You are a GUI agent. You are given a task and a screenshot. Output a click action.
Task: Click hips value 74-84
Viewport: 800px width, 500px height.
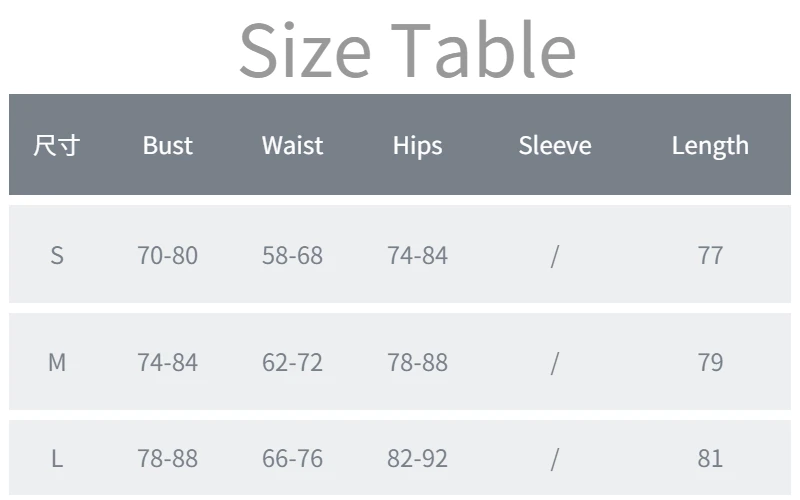tap(417, 255)
